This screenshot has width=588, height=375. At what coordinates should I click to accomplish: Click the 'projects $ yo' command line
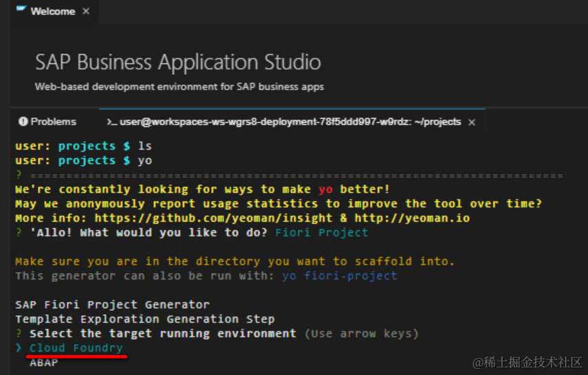[x=83, y=160]
